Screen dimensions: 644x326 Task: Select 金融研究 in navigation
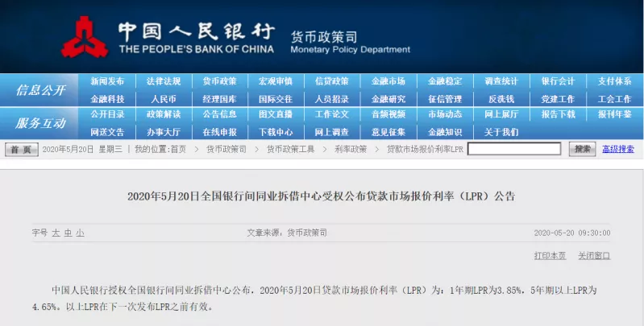coord(388,99)
